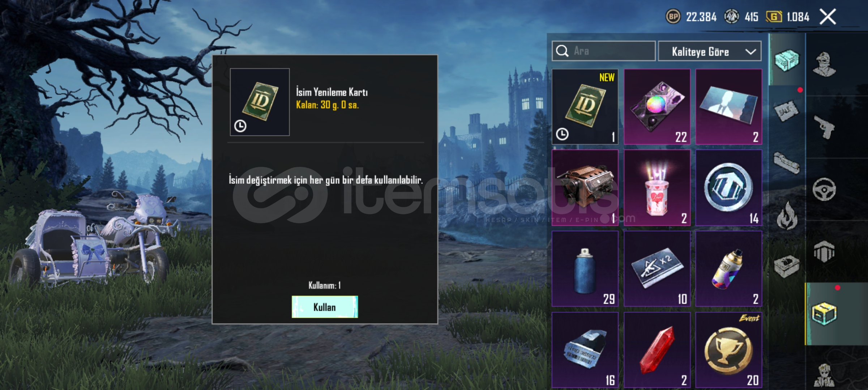Select the classic crate coupon with 16
The width and height of the screenshot is (868, 390).
(x=585, y=350)
